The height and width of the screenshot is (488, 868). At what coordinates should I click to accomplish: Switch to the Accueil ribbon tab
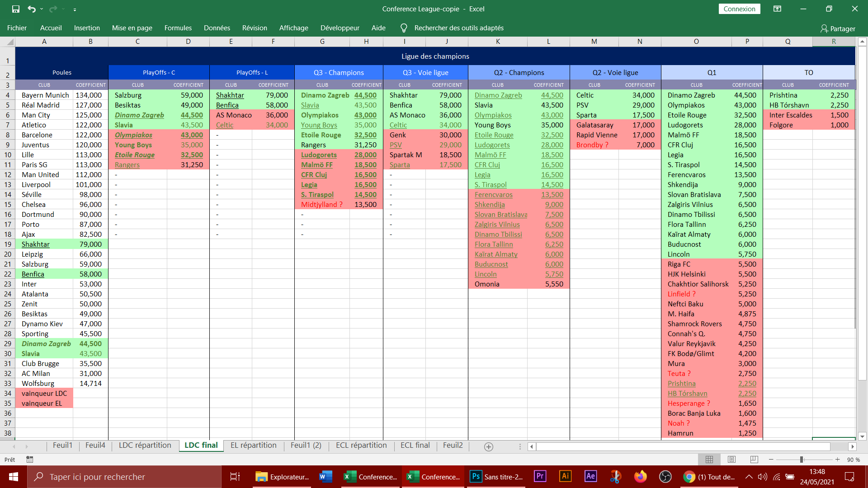(51, 28)
